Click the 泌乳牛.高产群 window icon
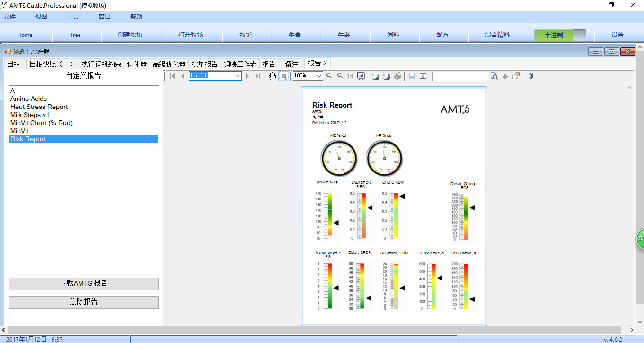 (x=8, y=52)
